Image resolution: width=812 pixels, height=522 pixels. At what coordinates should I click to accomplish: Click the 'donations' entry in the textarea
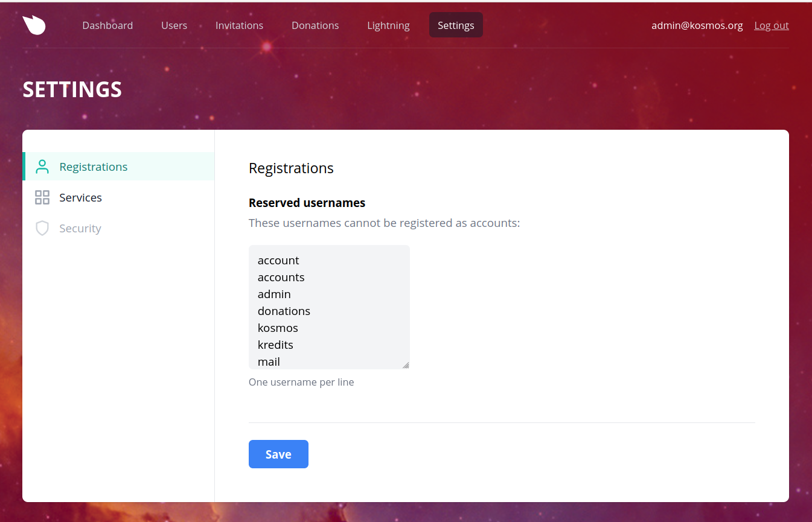coord(284,311)
